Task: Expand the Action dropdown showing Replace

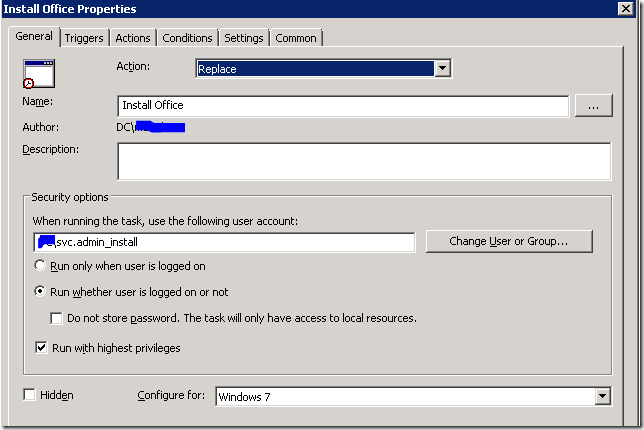Action: (443, 69)
